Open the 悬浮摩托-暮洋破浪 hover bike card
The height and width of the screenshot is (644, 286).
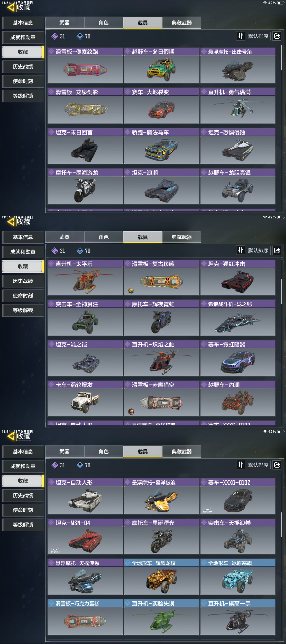tap(162, 496)
